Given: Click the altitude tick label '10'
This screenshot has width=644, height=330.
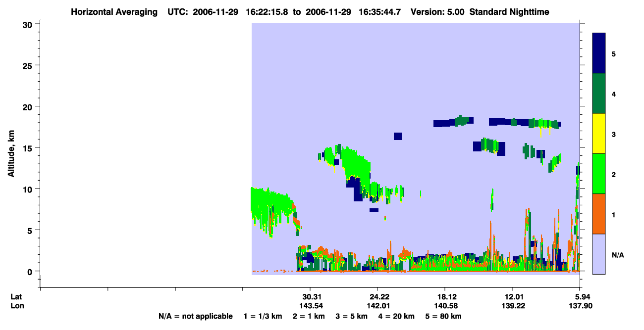Looking at the screenshot, I should click(29, 189).
